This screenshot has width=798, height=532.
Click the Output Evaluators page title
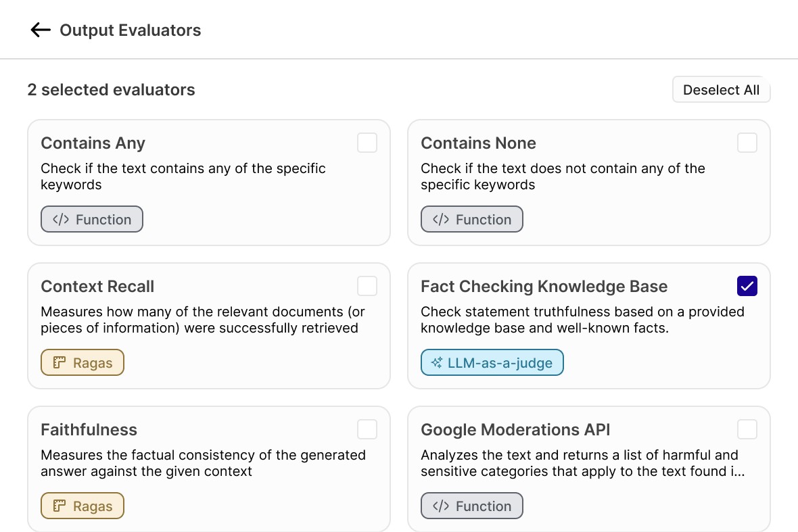131,30
